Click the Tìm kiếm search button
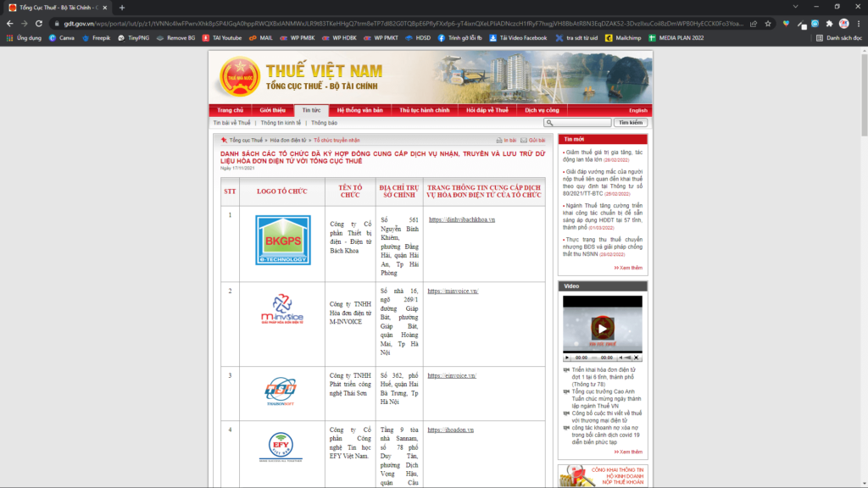This screenshot has height=488, width=868. 631,122
